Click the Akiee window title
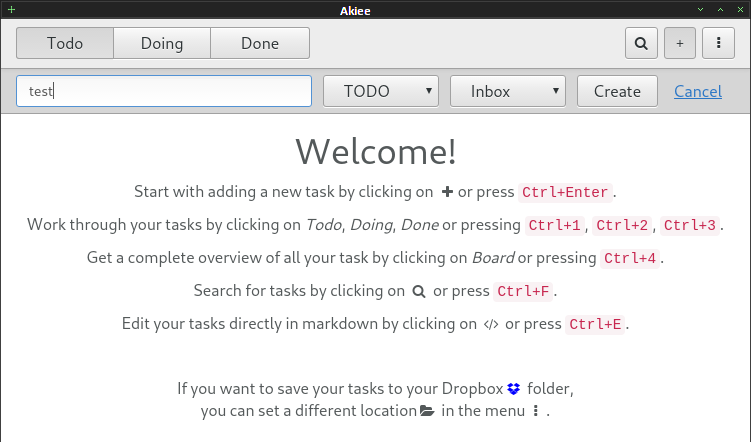Screen dimensions: 751x442 (x=355, y=11)
